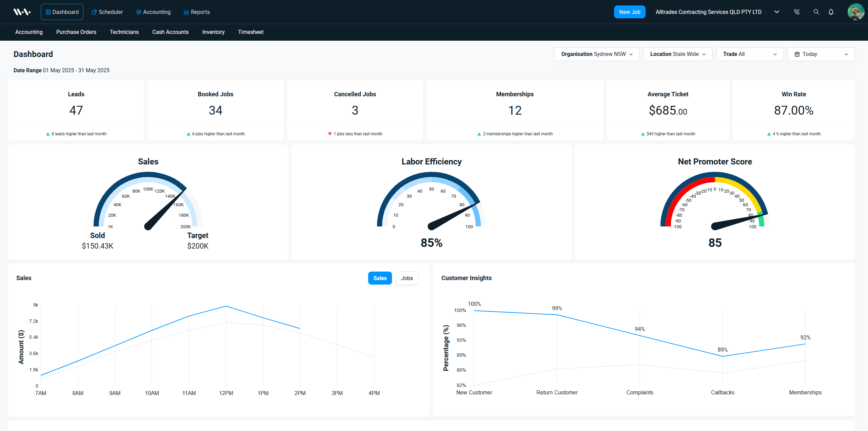Open the Inventory tab
Image resolution: width=868 pixels, height=431 pixels.
click(x=213, y=32)
